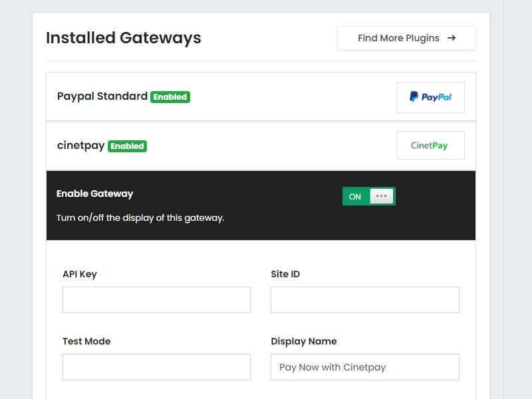Click the Enabled badge beside cinetpay
The image size is (532, 399).
click(127, 146)
